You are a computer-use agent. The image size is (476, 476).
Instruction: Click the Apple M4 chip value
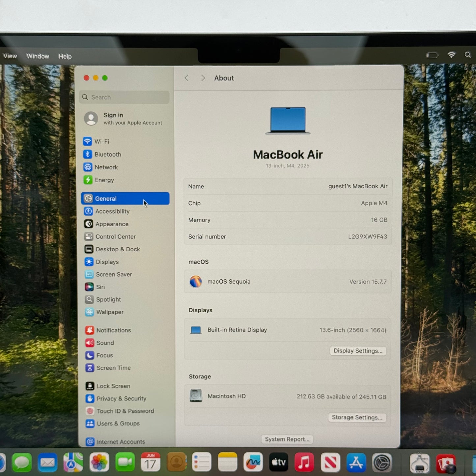(374, 203)
